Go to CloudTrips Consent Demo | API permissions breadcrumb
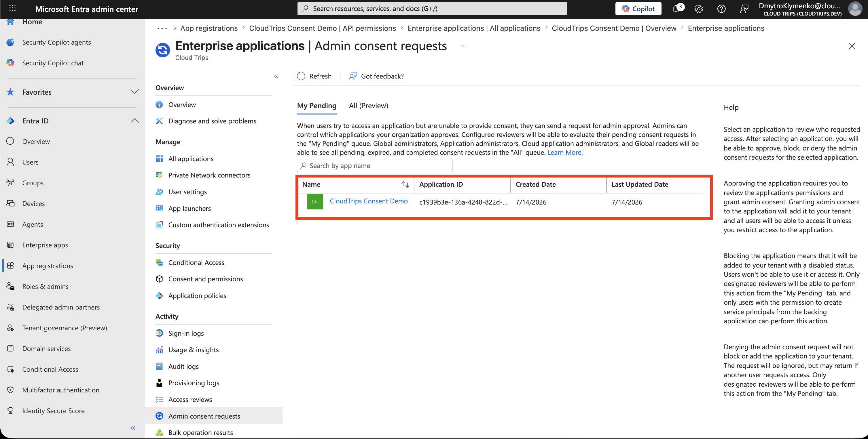 click(x=323, y=28)
